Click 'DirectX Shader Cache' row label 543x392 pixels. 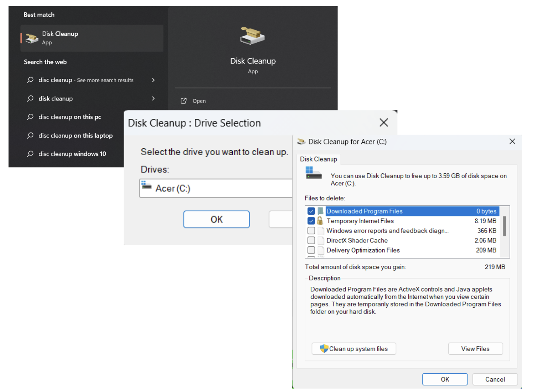coord(357,240)
